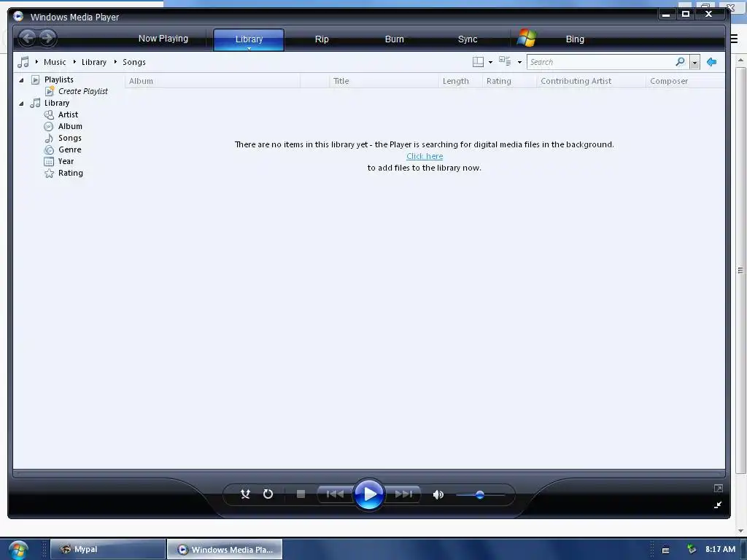Click the music note category icon
This screenshot has width=747, height=560.
click(23, 62)
